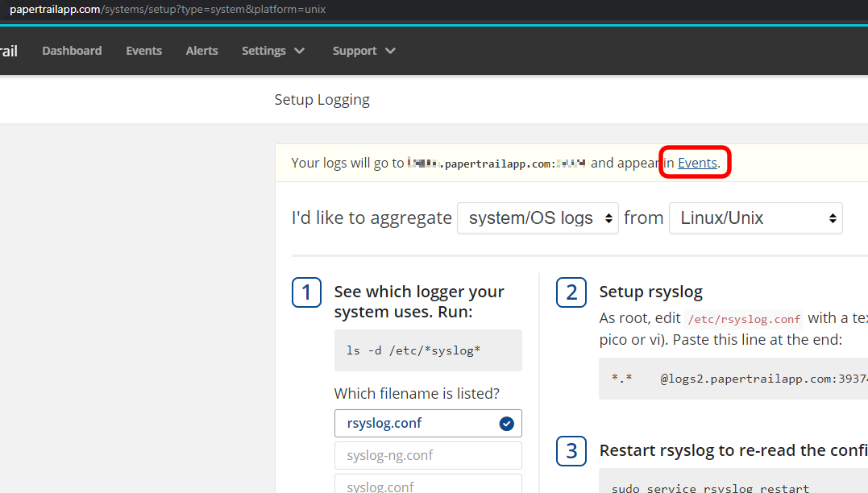Select the syslog-ng.conf filename option
Screen dimensions: 868x493
pos(428,455)
